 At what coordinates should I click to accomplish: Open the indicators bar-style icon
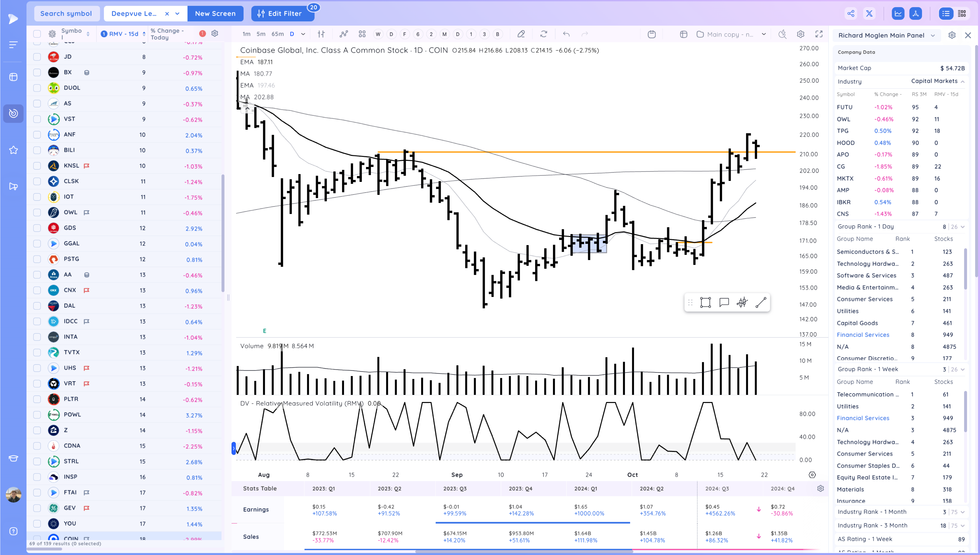pyautogui.click(x=321, y=34)
